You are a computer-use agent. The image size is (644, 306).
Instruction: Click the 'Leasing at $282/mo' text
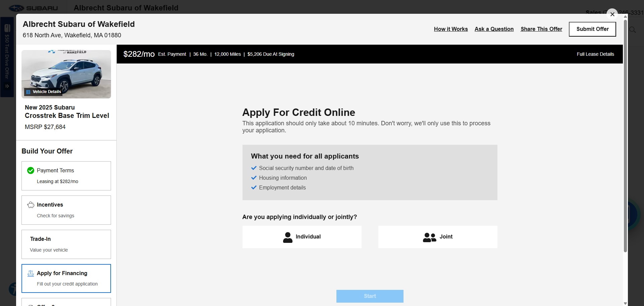click(57, 181)
